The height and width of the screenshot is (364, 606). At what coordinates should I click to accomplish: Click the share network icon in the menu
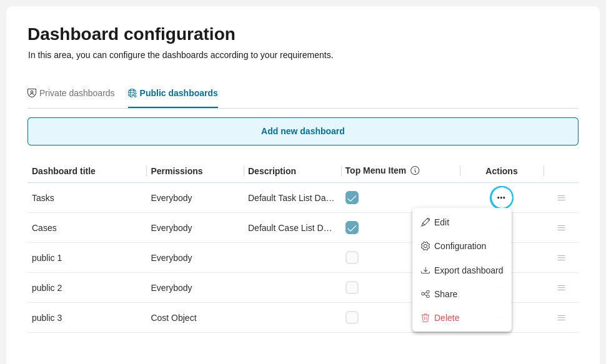coord(425,293)
